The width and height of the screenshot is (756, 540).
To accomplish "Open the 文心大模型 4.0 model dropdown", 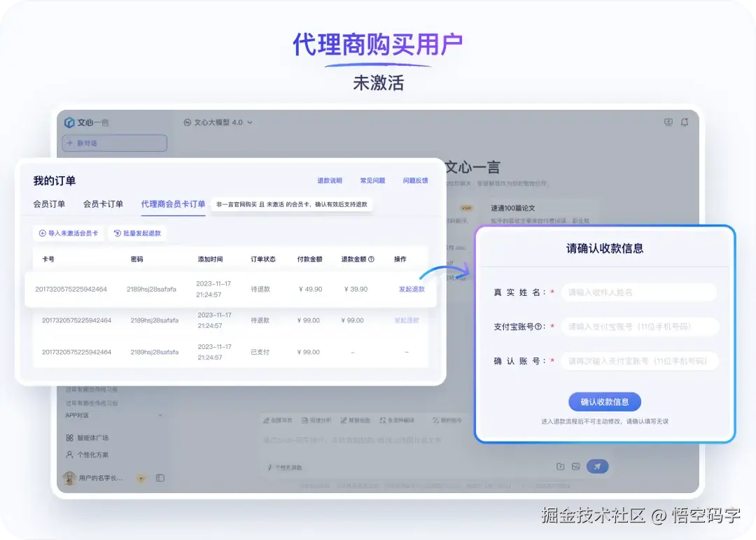I will pyautogui.click(x=218, y=122).
